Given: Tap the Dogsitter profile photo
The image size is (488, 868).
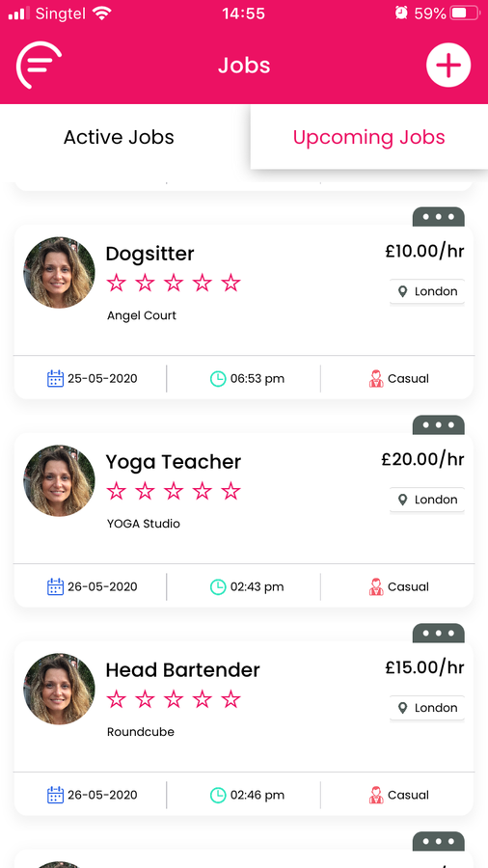Looking at the screenshot, I should coord(59,272).
